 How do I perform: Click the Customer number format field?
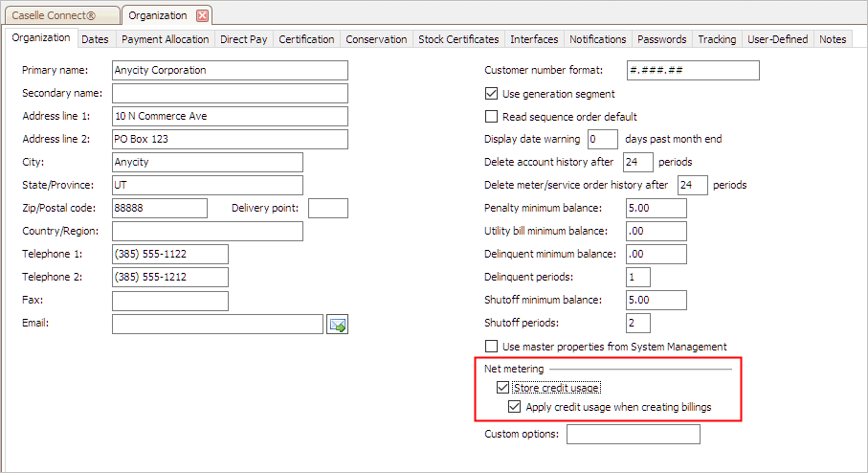pos(692,70)
